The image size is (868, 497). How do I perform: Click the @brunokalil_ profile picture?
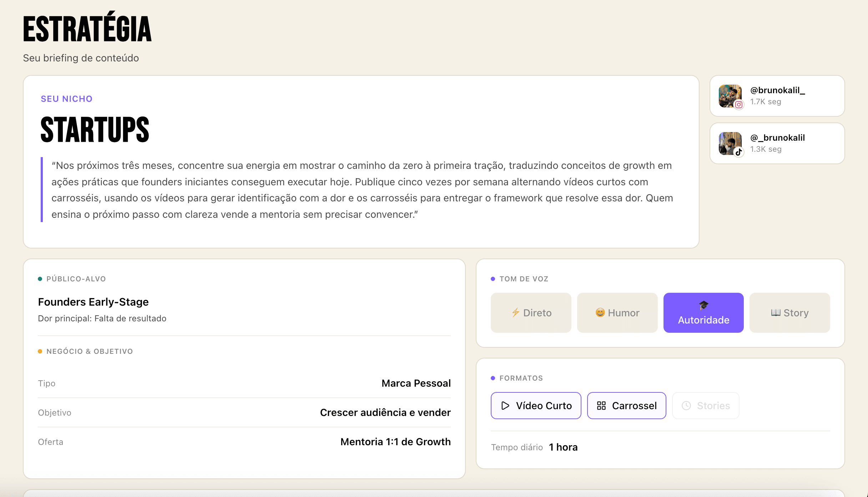coord(730,96)
